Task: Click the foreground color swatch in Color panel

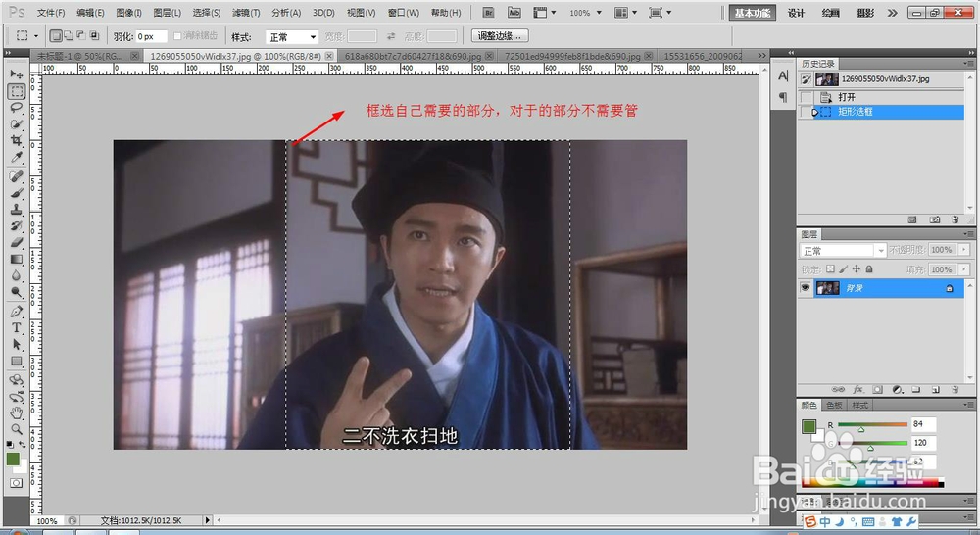Action: click(x=808, y=426)
